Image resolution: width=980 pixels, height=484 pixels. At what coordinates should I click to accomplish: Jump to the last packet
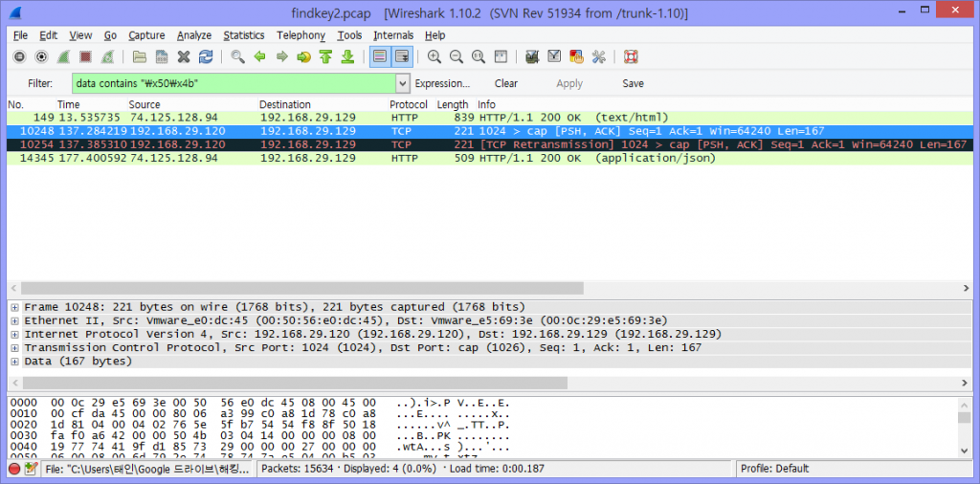(x=347, y=56)
